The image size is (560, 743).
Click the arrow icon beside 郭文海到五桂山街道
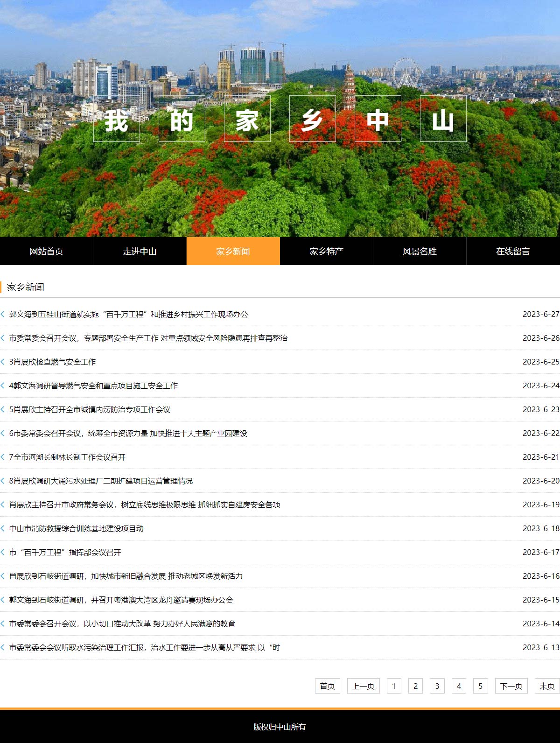pos(3,315)
